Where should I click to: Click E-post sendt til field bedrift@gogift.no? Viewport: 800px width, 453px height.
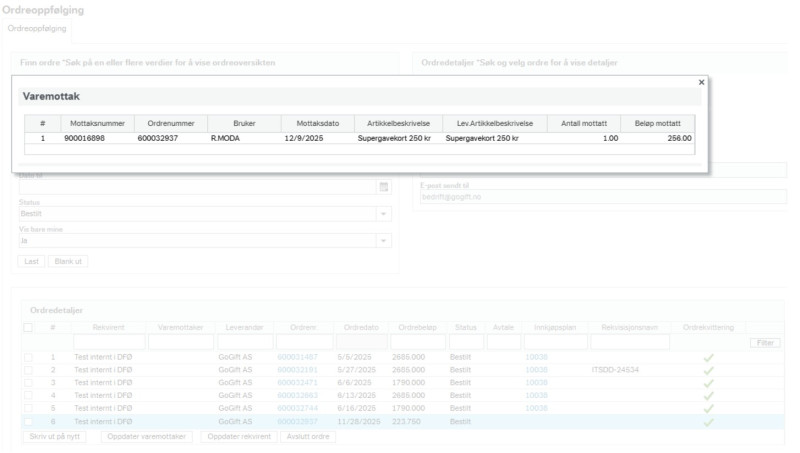pyautogui.click(x=603, y=197)
